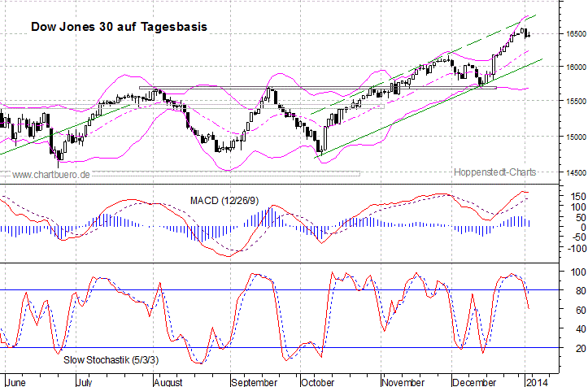Click the www.chartbuero.de text
Image resolution: width=588 pixels, height=387 pixels.
[x=51, y=175]
